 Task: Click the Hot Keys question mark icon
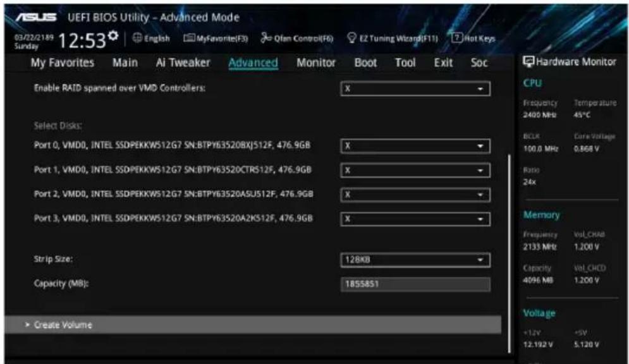[x=457, y=38]
